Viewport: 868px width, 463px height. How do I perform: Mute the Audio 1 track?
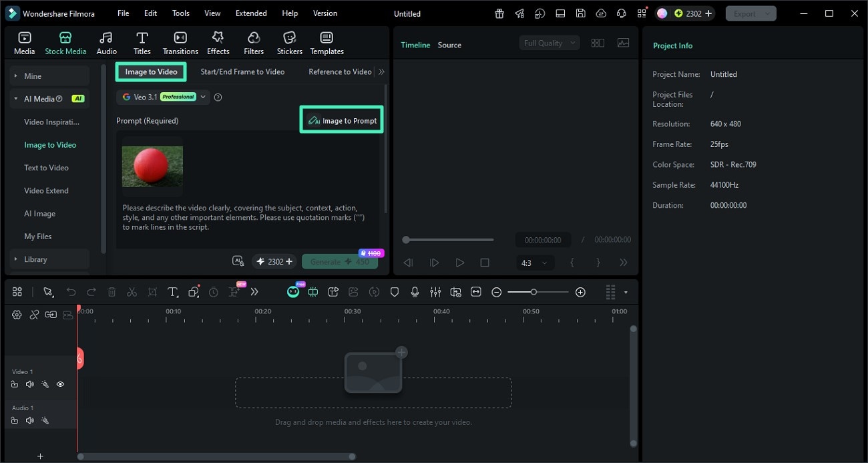[29, 420]
